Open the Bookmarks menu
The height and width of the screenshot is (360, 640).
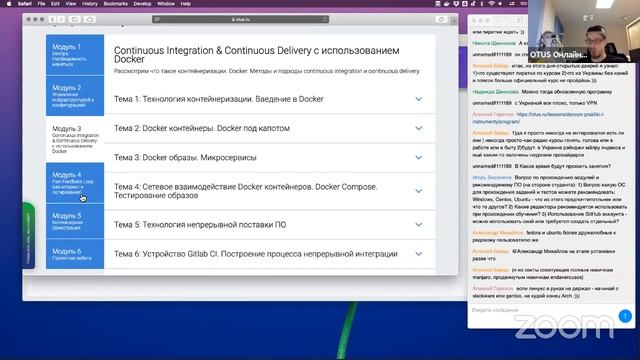(x=116, y=4)
